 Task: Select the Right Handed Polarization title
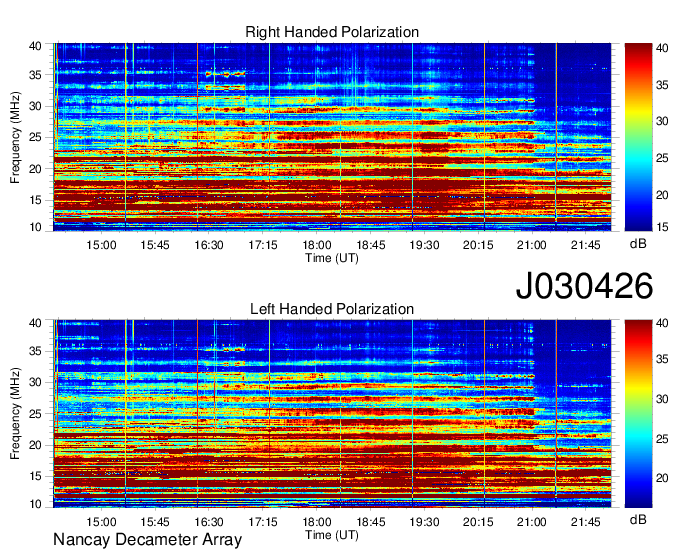[332, 32]
